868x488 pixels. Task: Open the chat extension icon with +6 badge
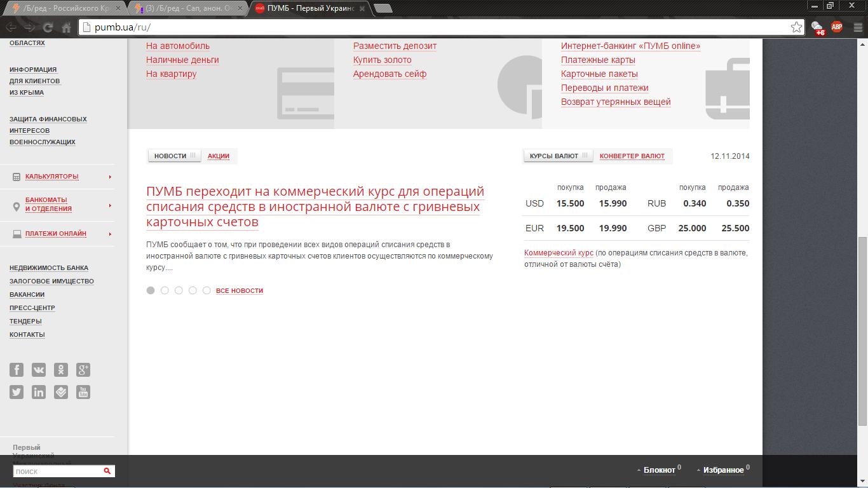tap(818, 27)
